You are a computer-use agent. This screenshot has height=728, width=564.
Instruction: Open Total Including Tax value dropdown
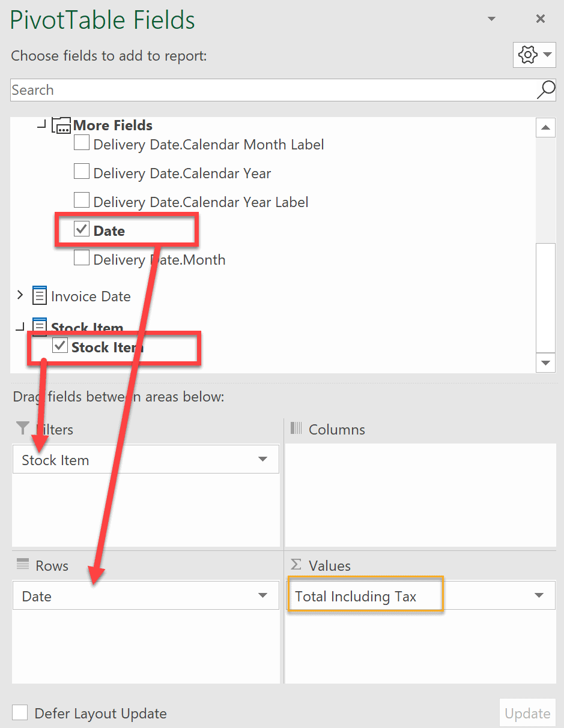[x=539, y=596]
